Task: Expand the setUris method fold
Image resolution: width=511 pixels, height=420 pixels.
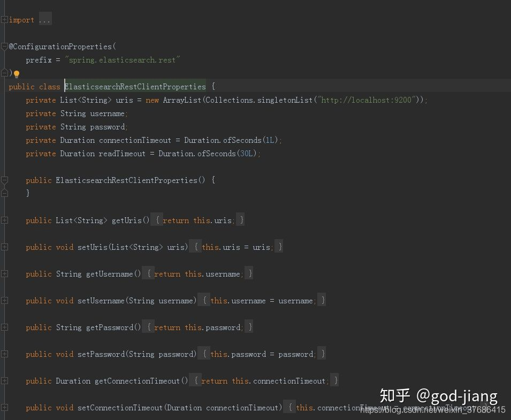Action: (4, 247)
